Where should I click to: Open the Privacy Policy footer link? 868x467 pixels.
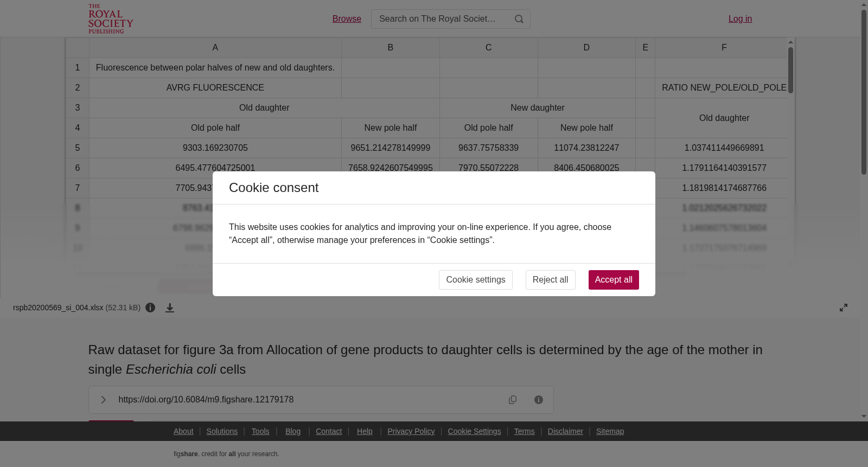pyautogui.click(x=411, y=431)
